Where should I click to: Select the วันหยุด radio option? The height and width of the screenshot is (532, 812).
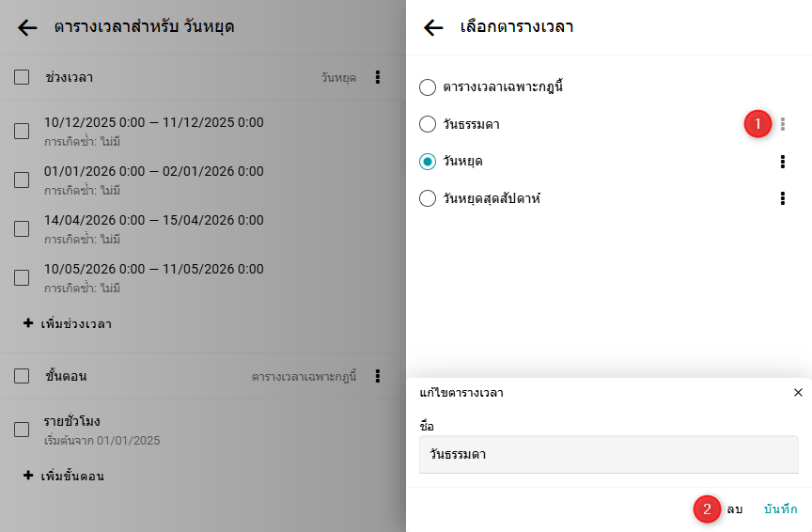click(x=428, y=162)
